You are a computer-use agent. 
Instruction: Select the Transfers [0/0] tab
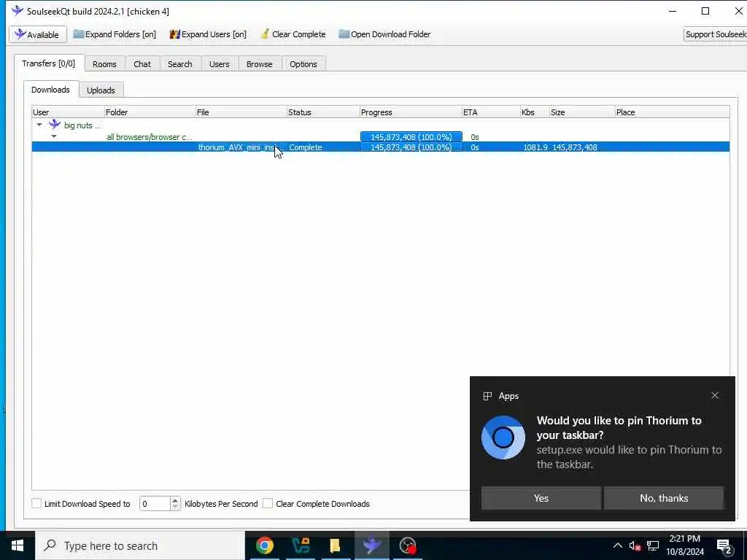49,63
